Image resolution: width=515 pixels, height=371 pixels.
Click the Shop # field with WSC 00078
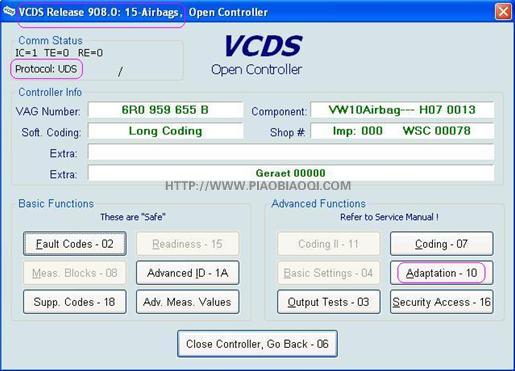coord(402,131)
